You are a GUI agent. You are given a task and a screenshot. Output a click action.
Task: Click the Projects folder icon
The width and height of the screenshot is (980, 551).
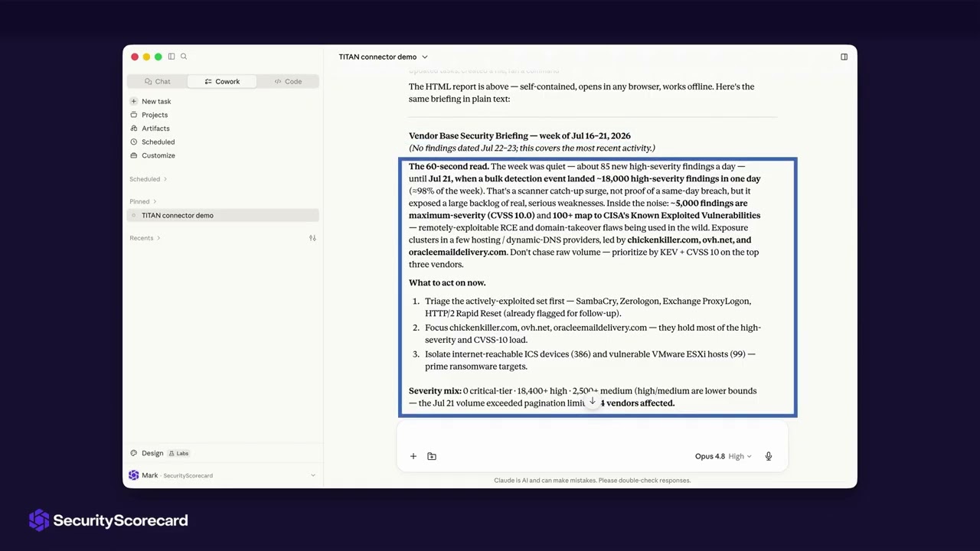coord(134,115)
